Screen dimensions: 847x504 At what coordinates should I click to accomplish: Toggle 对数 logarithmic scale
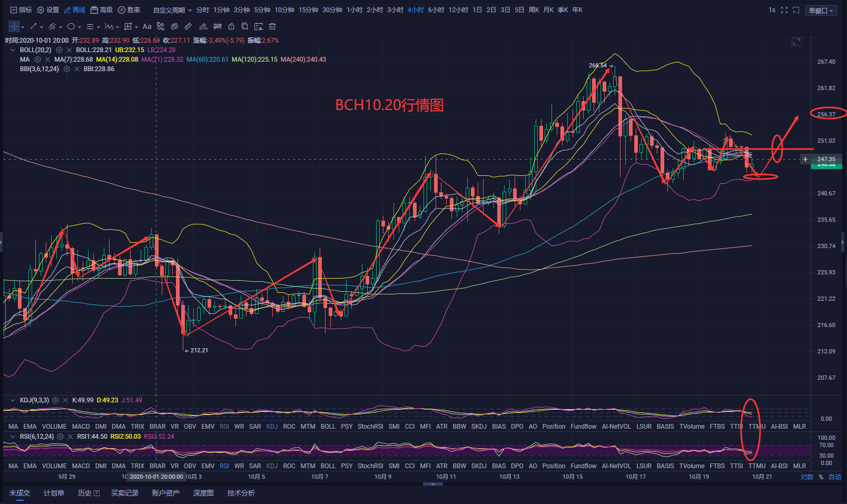(807, 477)
